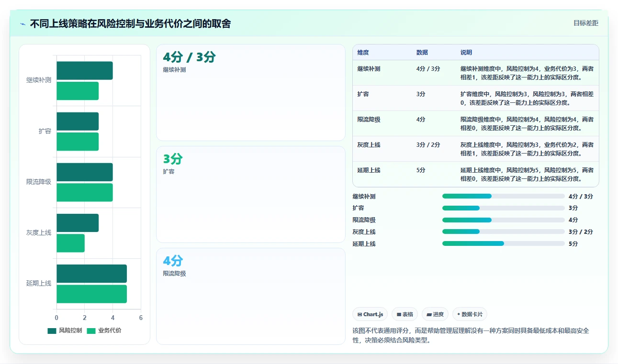Click the 3分 / 2分 value after the progress bar
618x364 pixels.
pos(581,232)
